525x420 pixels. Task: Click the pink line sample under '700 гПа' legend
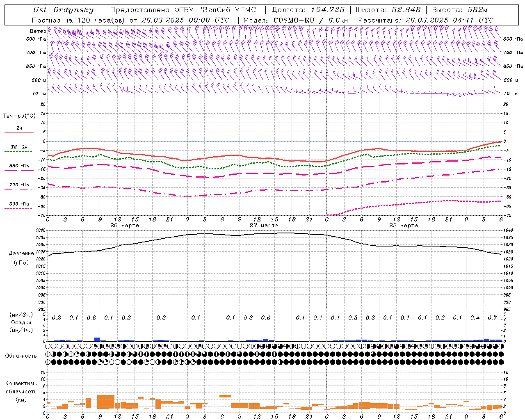coord(18,189)
